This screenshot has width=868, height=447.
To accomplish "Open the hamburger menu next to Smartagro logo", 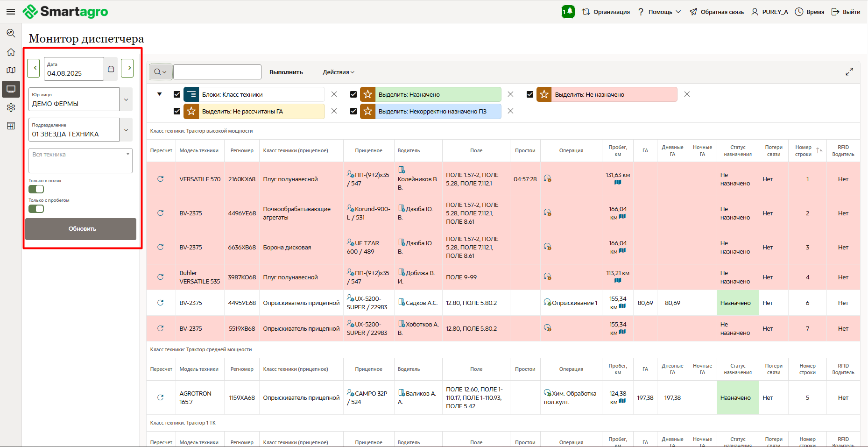I will point(10,12).
